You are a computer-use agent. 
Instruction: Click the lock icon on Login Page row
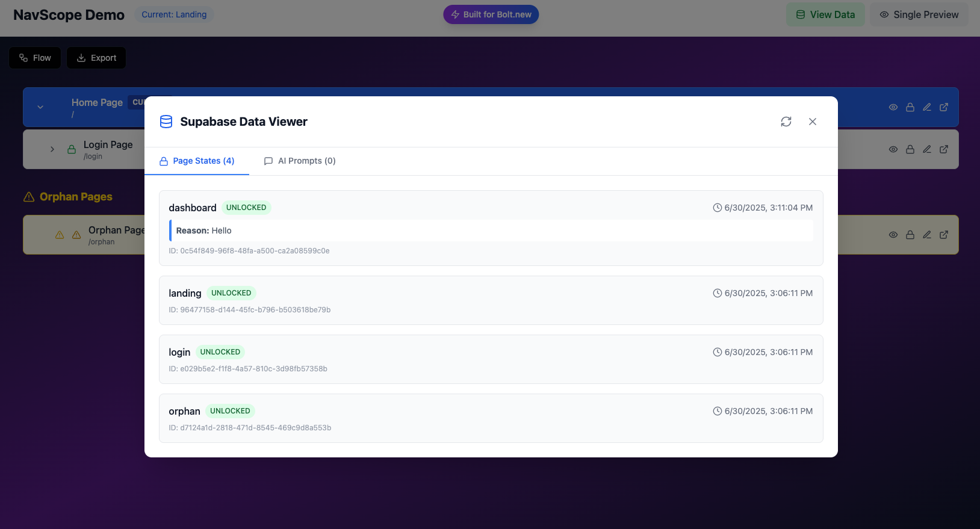pyautogui.click(x=910, y=149)
